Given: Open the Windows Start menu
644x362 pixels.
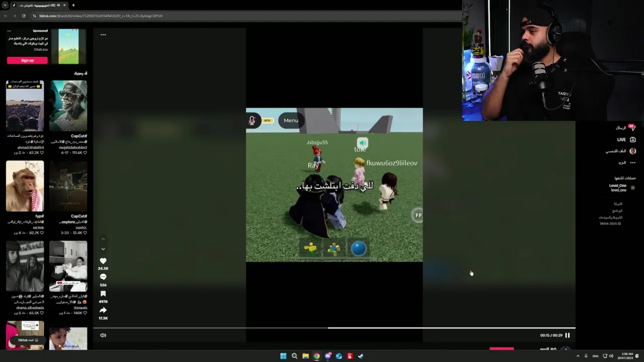Looking at the screenshot, I should point(283,356).
